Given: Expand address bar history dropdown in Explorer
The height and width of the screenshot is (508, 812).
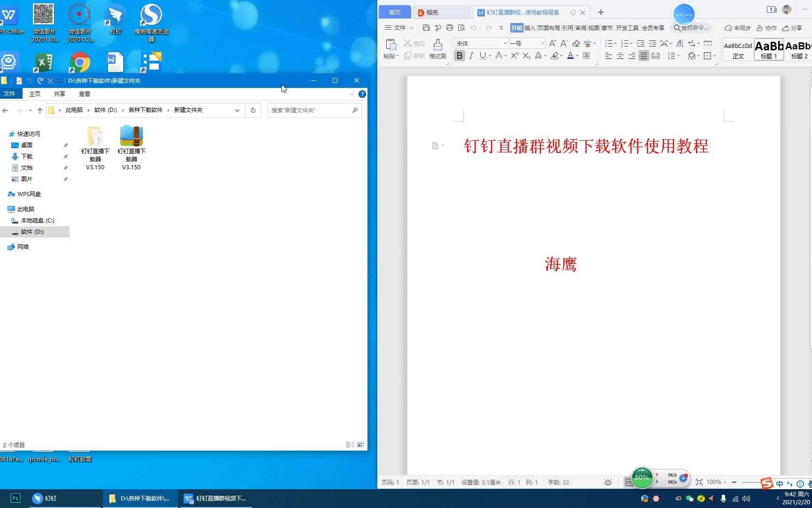Looking at the screenshot, I should pyautogui.click(x=237, y=110).
